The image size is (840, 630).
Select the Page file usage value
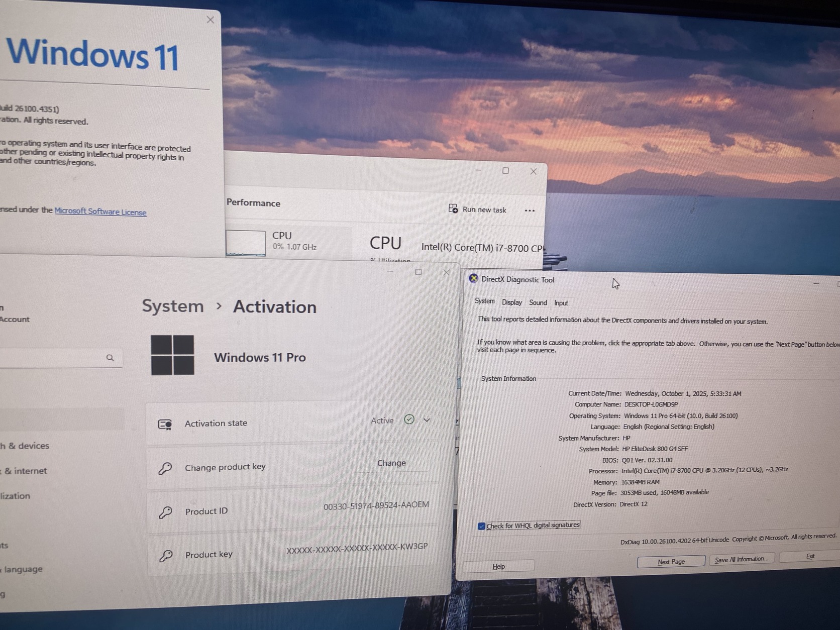[665, 493]
